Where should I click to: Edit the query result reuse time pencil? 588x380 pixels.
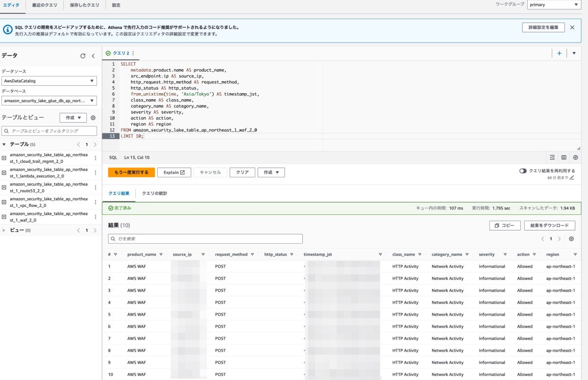point(572,177)
